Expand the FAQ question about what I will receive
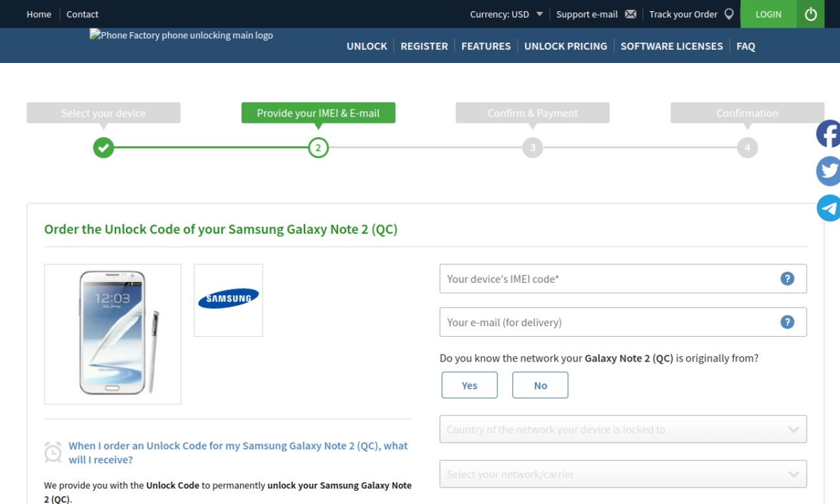The width and height of the screenshot is (840, 504). [238, 453]
